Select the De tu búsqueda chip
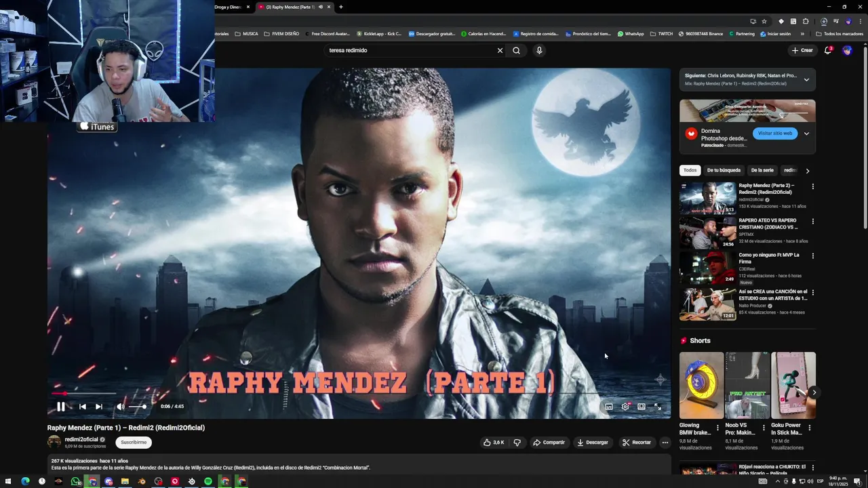Image resolution: width=868 pixels, height=488 pixels. coord(724,170)
